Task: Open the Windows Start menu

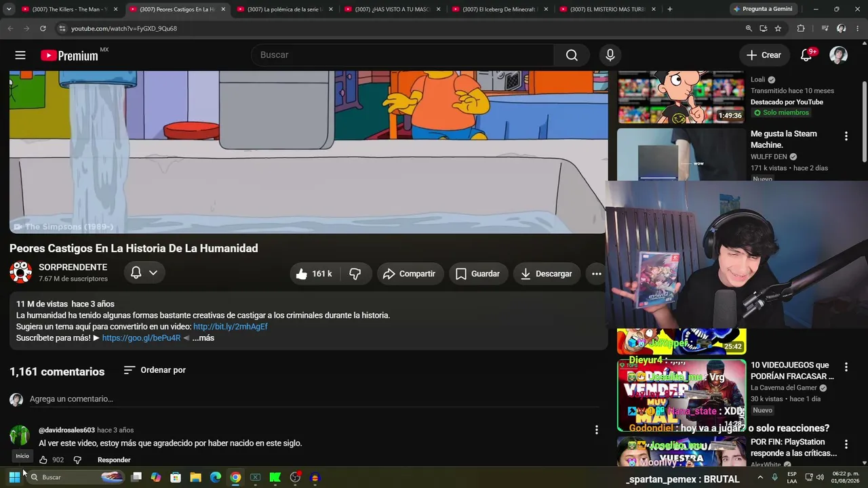Action: pyautogui.click(x=14, y=477)
